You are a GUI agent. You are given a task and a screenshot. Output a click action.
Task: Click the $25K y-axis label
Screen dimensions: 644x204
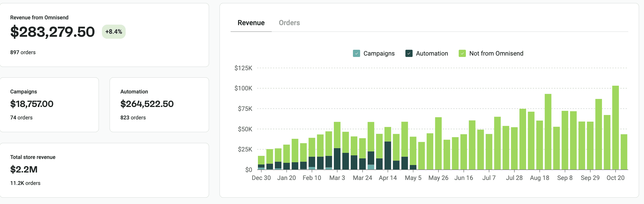[x=245, y=149]
